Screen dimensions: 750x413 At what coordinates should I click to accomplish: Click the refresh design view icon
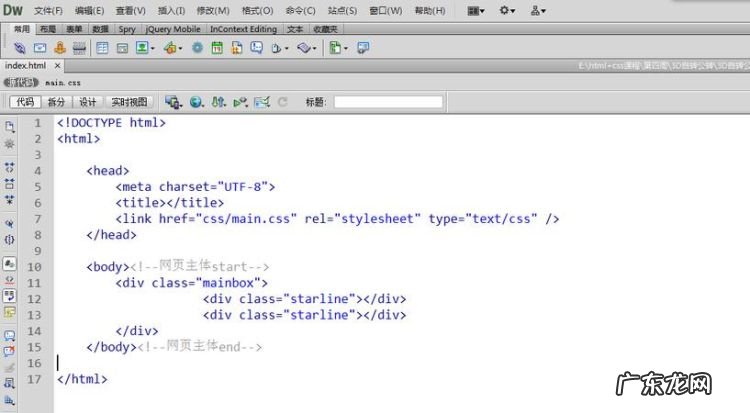coord(282,102)
